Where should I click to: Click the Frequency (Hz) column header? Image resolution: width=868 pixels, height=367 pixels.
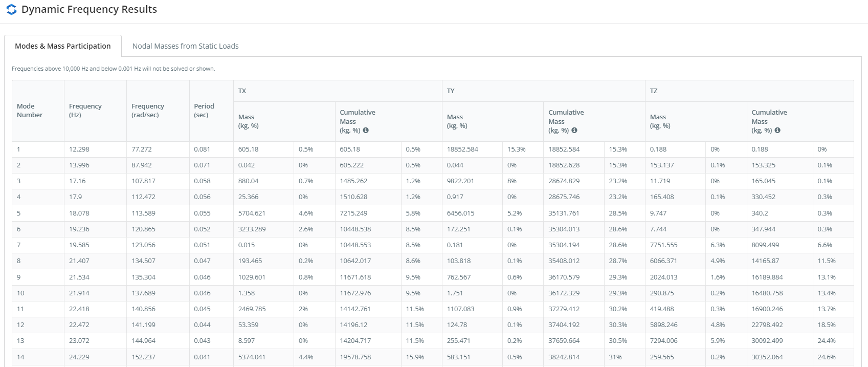(85, 111)
